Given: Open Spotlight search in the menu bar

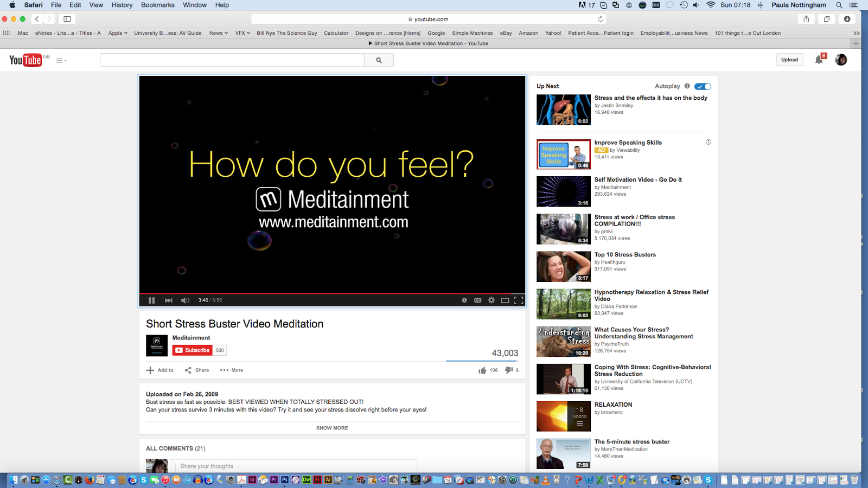Looking at the screenshot, I should point(839,5).
